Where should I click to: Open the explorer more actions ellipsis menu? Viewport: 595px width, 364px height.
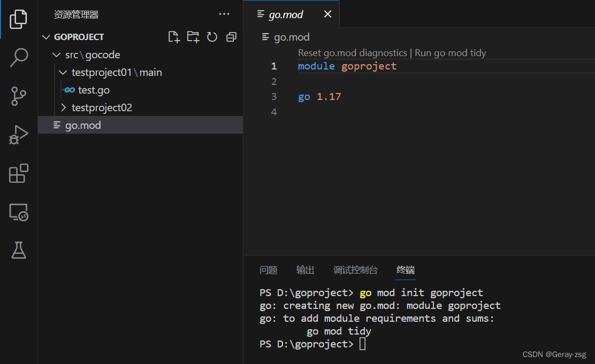coord(224,14)
